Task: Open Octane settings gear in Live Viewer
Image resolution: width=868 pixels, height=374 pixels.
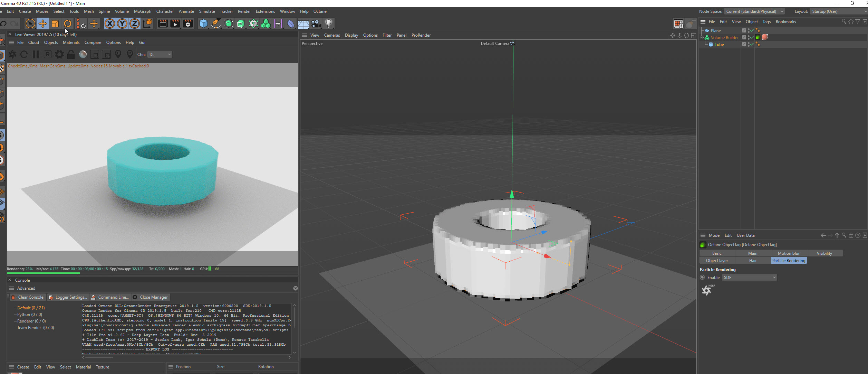Action: (59, 54)
